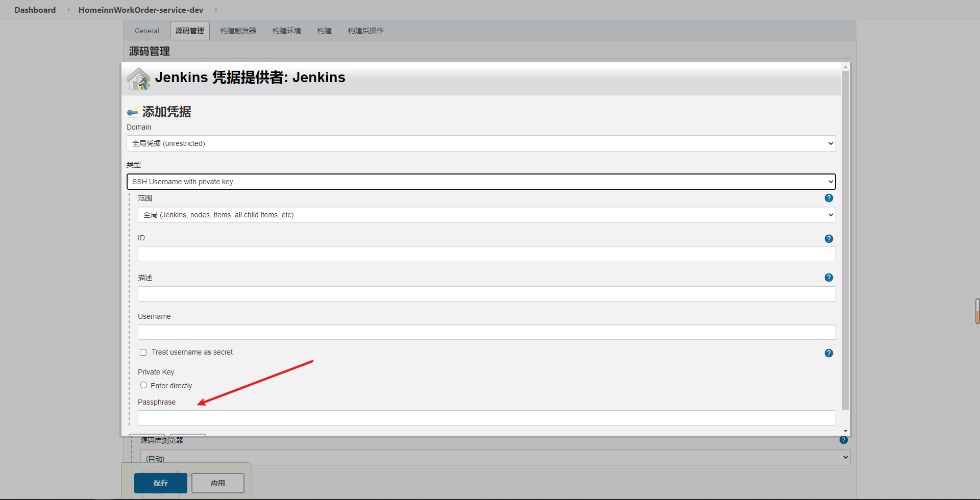The image size is (980, 500).
Task: Open the 范围 scope dropdown
Action: tap(486, 215)
